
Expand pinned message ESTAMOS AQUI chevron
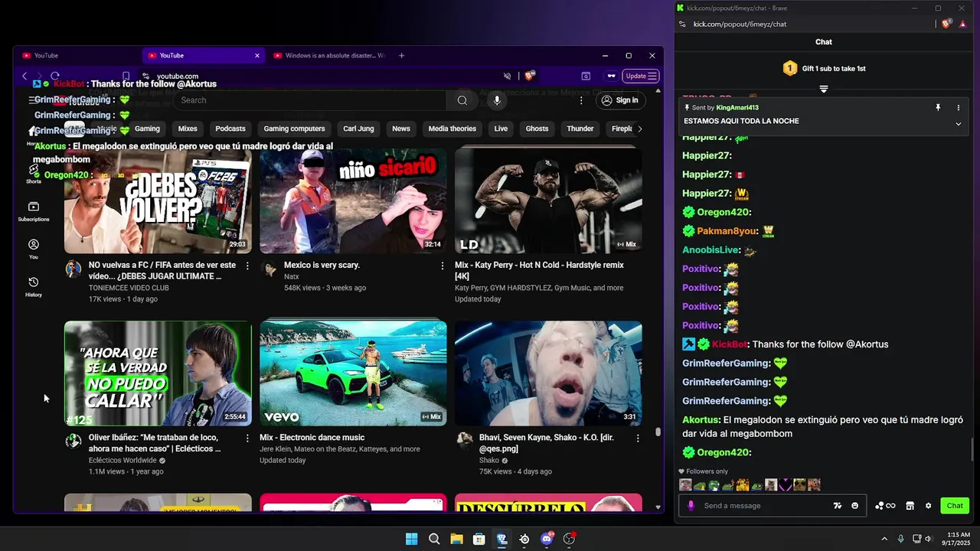[x=958, y=124]
